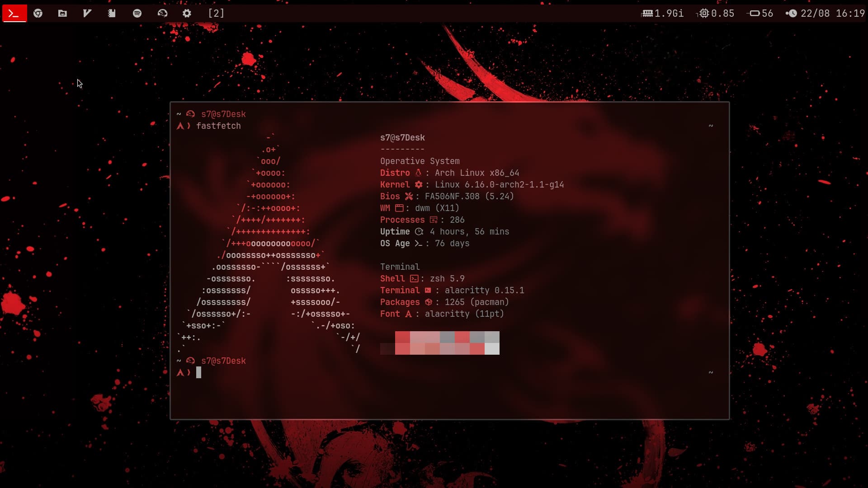The image size is (868, 488).
Task: Open the file manager folder tag
Action: coord(63,14)
